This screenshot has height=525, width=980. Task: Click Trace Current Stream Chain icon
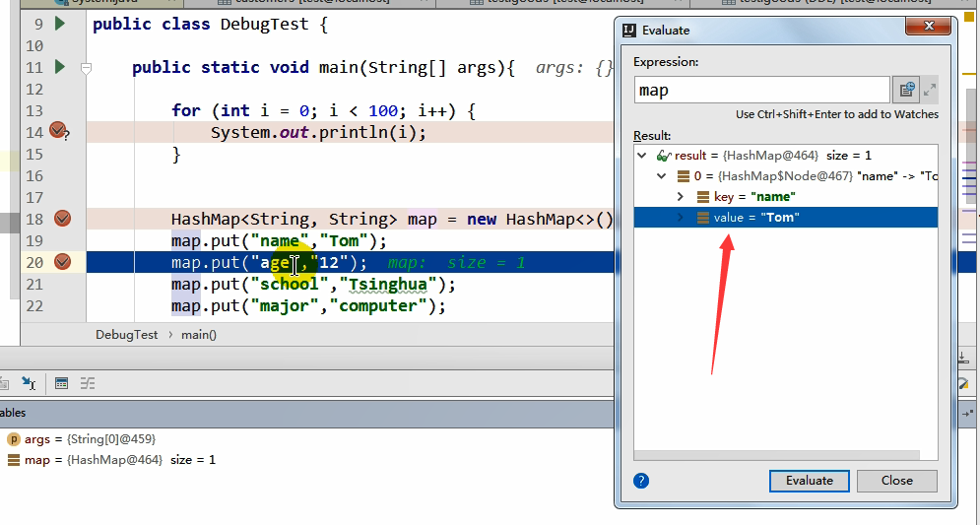point(88,383)
